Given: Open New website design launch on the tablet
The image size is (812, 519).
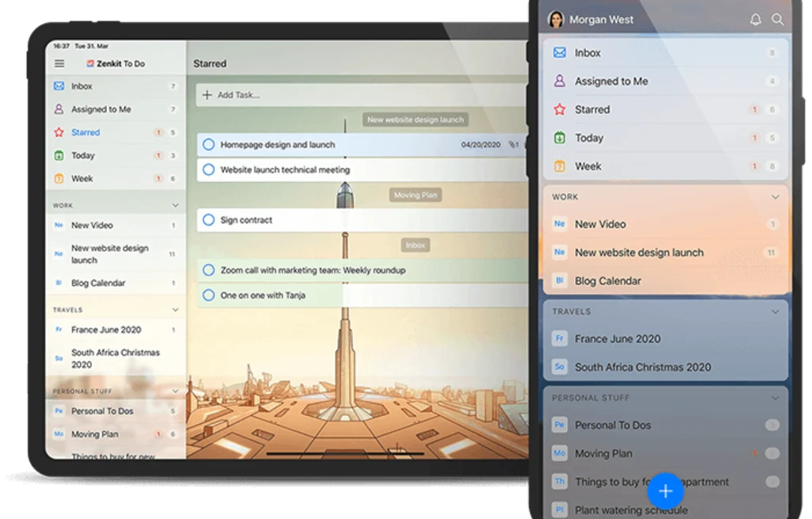Looking at the screenshot, I should tap(116, 254).
